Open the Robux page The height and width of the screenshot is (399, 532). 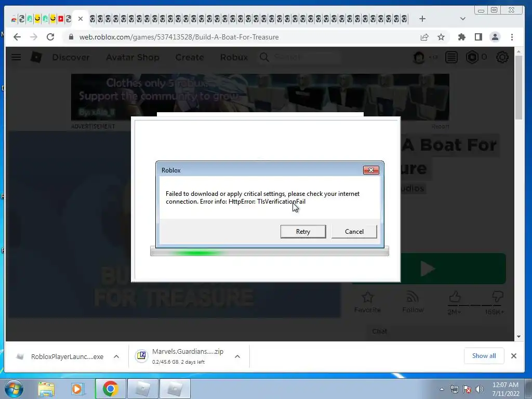234,57
